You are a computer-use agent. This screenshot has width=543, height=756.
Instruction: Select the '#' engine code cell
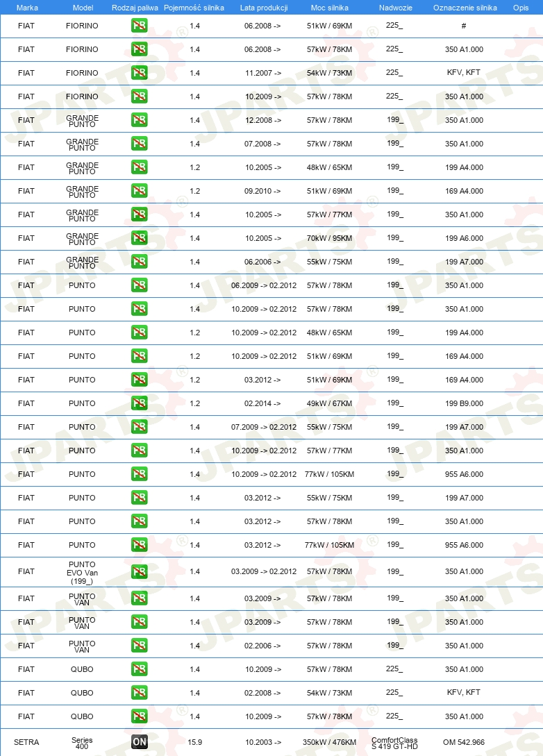pos(464,26)
